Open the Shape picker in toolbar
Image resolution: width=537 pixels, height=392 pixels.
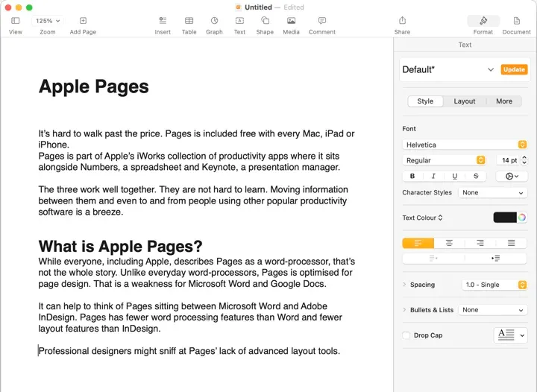265,21
